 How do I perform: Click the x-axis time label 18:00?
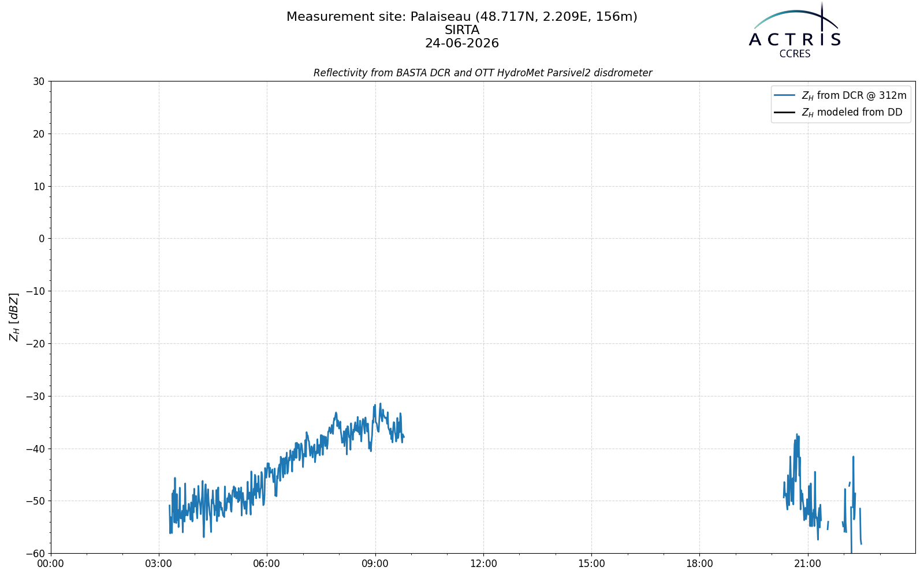click(x=699, y=564)
